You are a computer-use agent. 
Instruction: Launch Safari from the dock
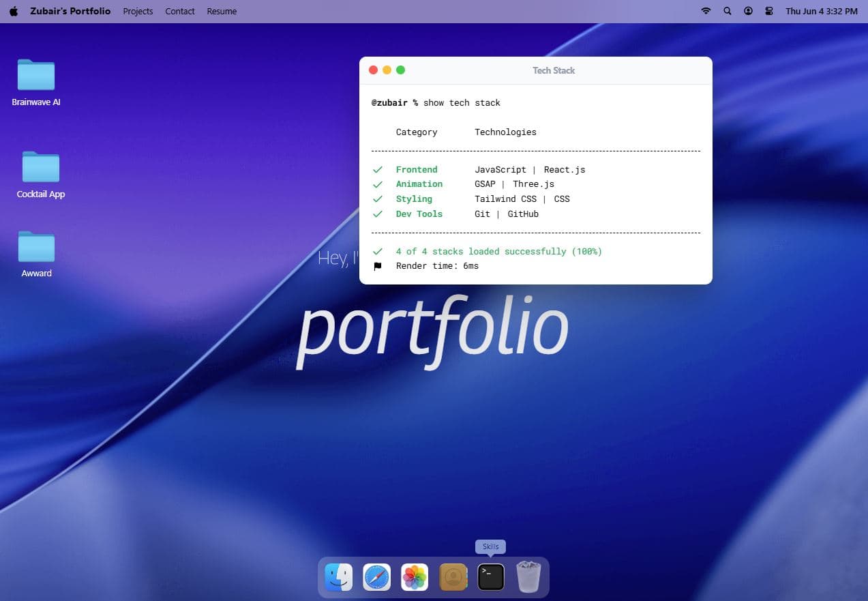click(x=377, y=577)
